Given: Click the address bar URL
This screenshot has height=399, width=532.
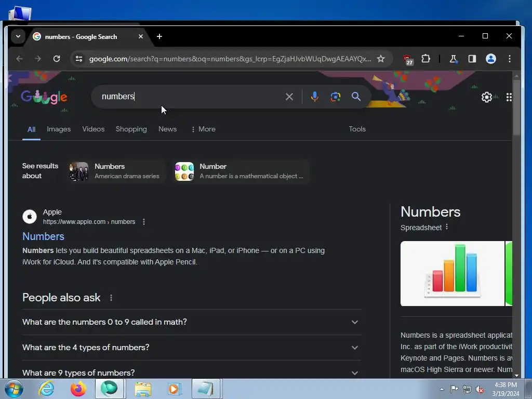Looking at the screenshot, I should click(230, 59).
